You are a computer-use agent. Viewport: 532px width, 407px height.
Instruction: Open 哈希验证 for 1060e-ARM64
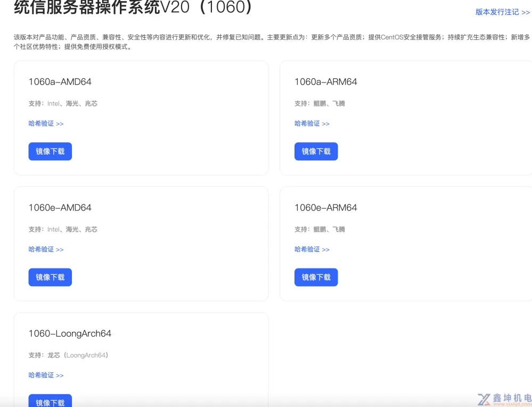(x=312, y=249)
